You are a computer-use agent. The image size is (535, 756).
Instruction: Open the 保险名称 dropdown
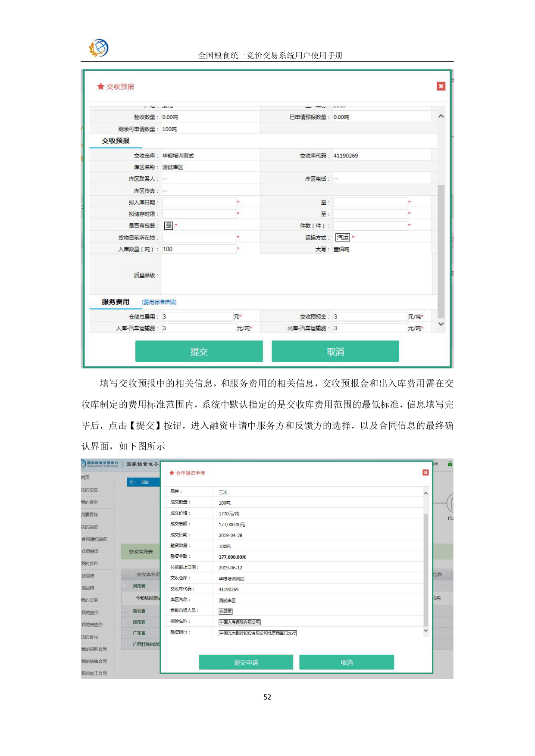tap(240, 622)
